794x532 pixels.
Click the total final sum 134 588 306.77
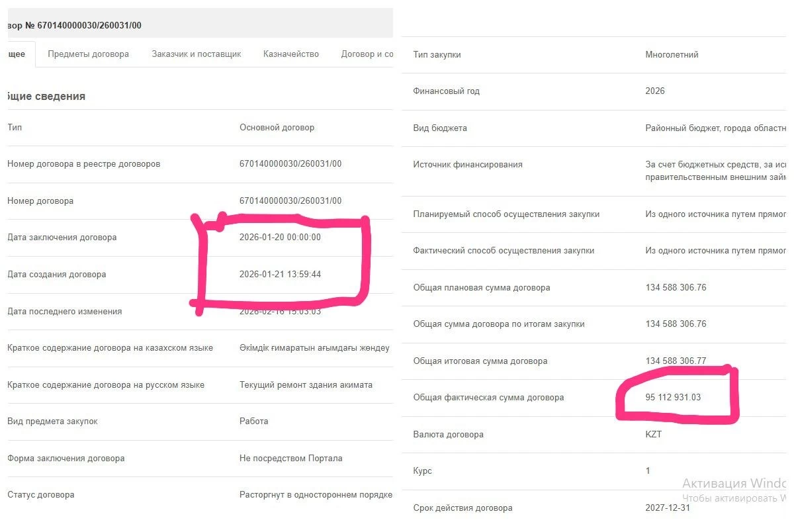[x=676, y=361]
